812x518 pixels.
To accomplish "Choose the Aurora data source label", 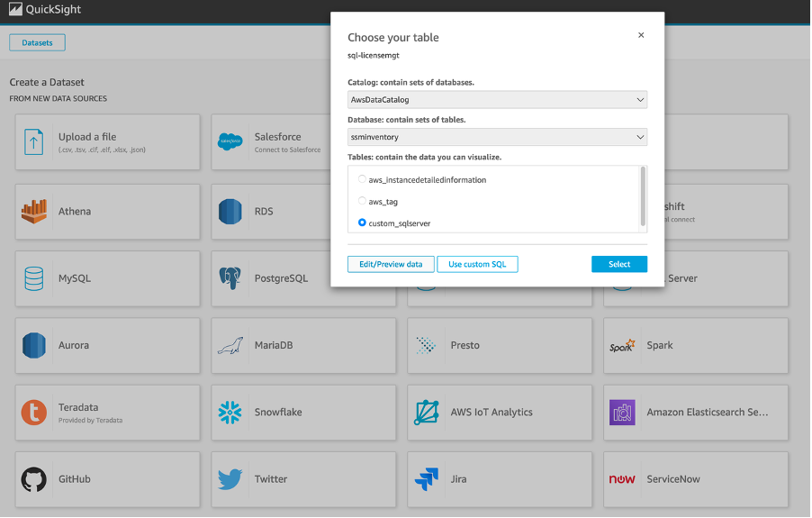I will [74, 346].
